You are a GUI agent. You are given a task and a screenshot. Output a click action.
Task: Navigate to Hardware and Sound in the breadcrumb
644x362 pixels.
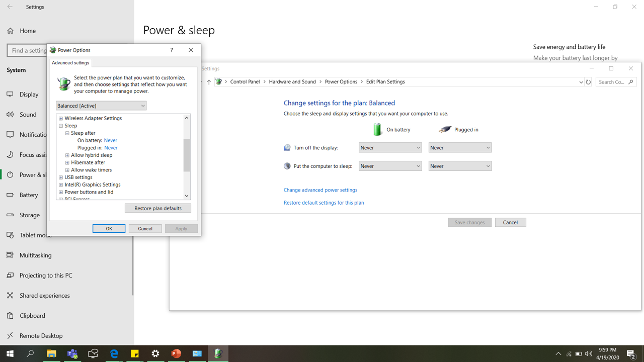pyautogui.click(x=292, y=81)
